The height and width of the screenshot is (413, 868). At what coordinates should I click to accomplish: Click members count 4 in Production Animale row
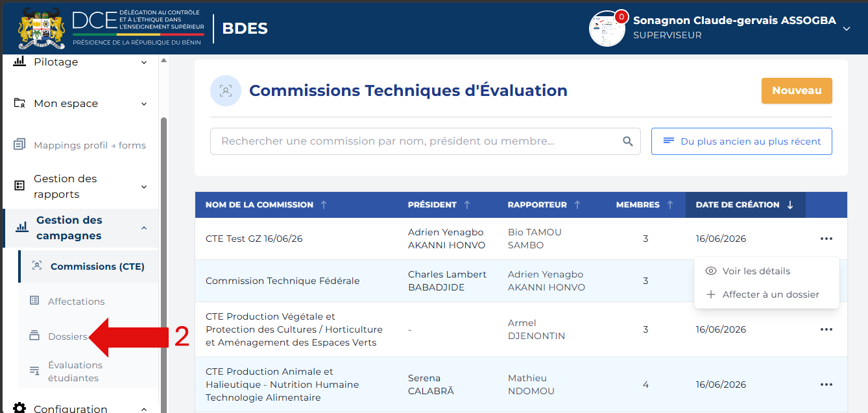point(645,384)
